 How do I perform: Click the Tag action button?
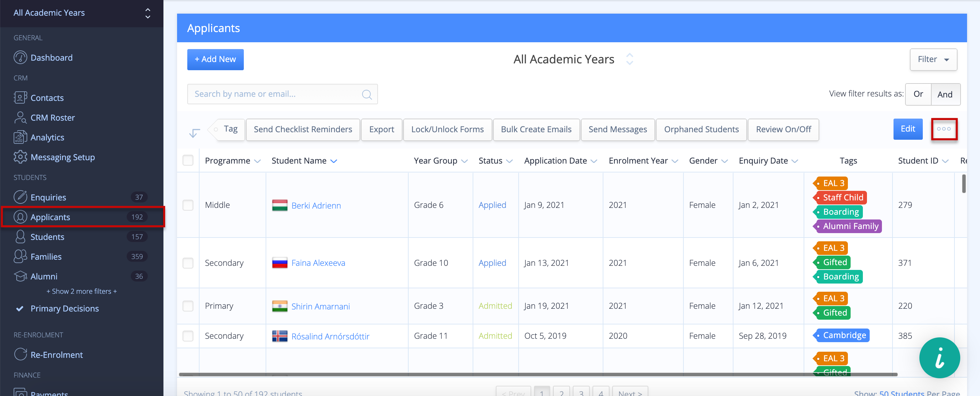click(x=227, y=130)
